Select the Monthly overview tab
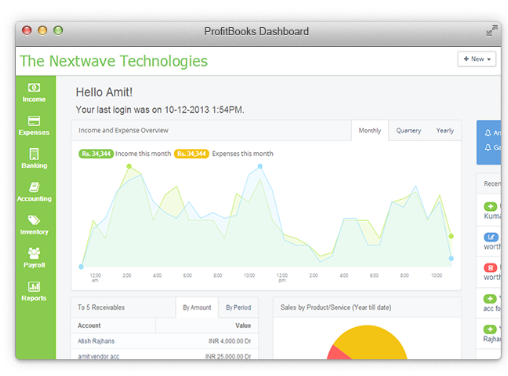508x376 pixels. pyautogui.click(x=370, y=130)
